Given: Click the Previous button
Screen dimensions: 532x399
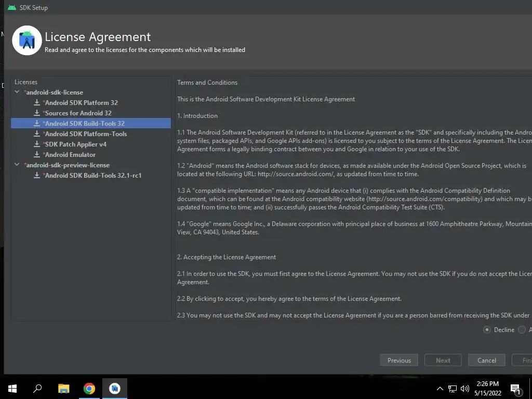Looking at the screenshot, I should (x=399, y=361).
